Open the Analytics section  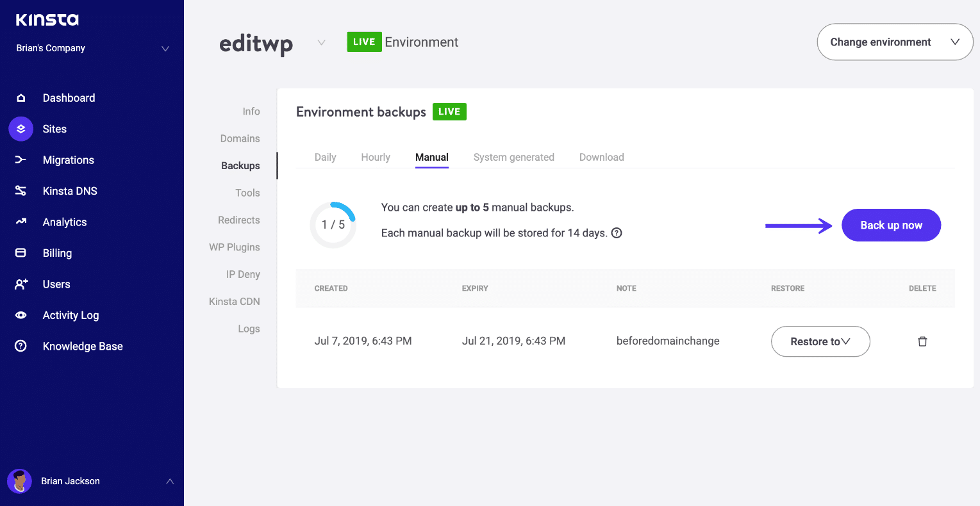(x=20, y=222)
